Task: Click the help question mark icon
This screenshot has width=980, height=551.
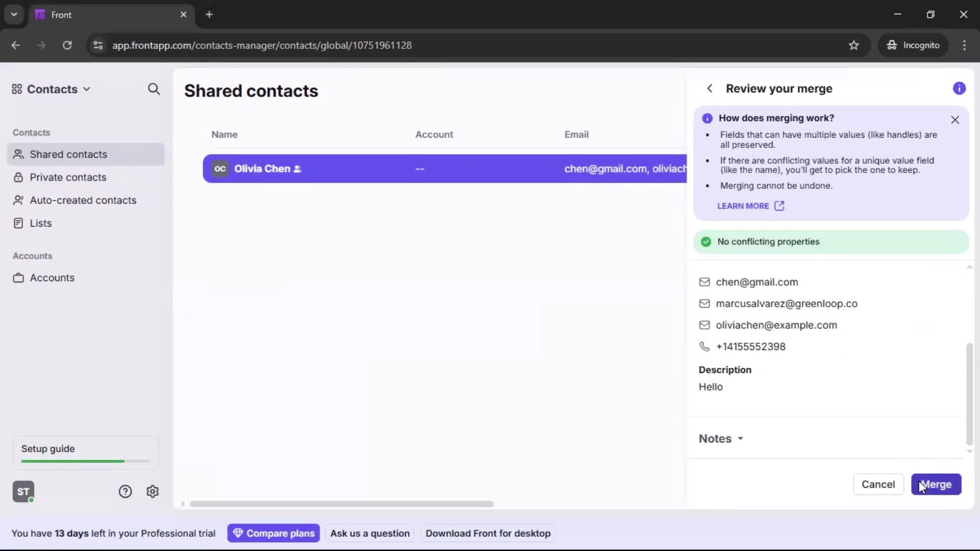Action: [125, 491]
